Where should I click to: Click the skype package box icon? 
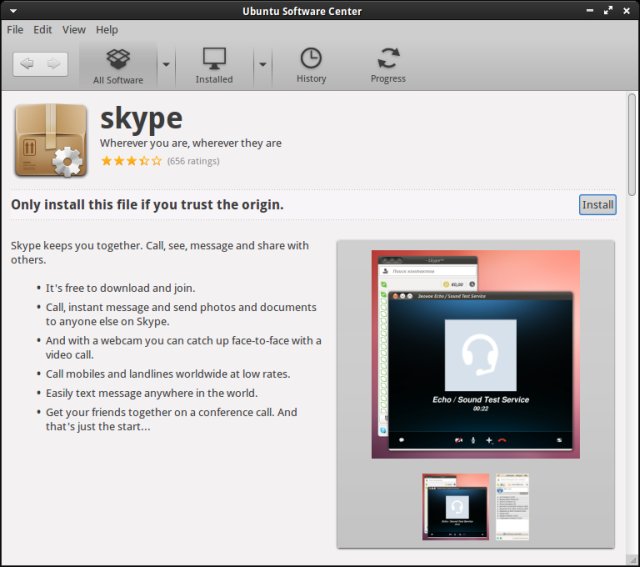click(x=51, y=141)
